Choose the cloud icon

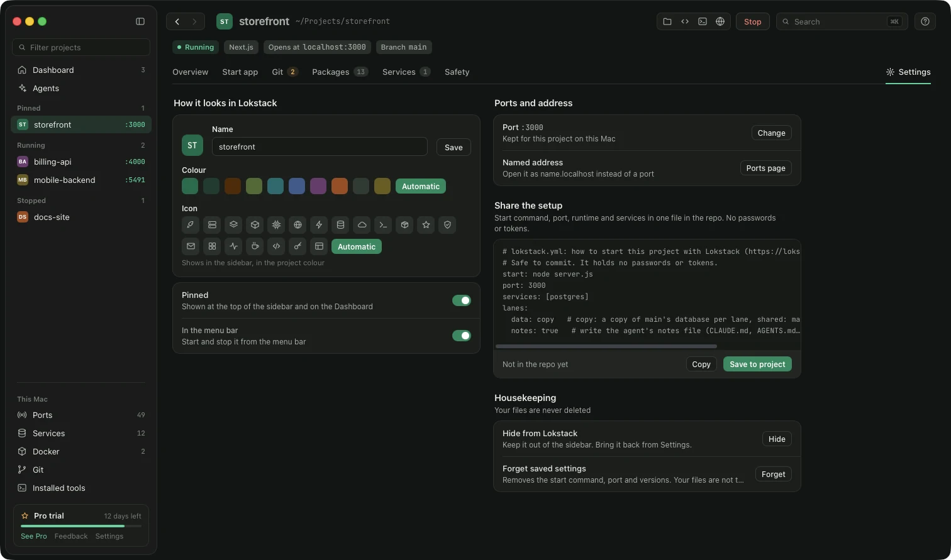(362, 225)
